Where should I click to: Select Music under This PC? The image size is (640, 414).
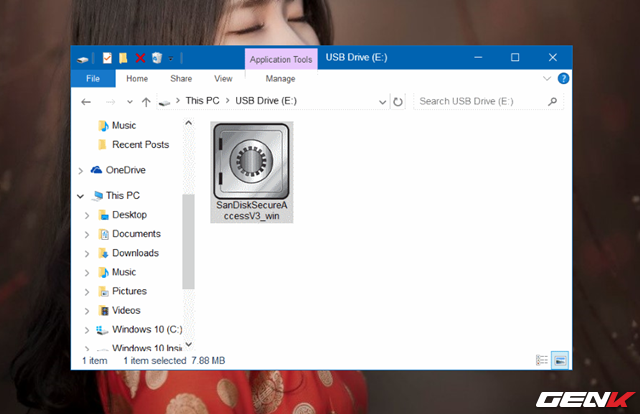tap(124, 272)
